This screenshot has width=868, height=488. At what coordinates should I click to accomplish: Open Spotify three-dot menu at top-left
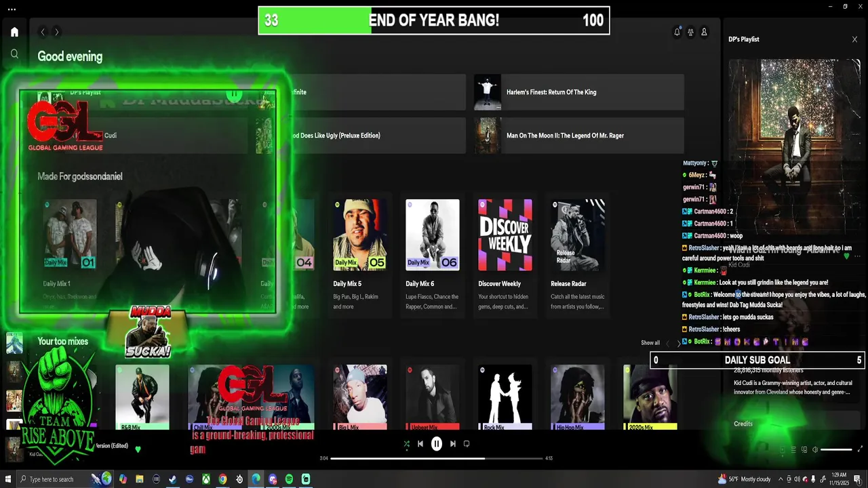pyautogui.click(x=12, y=9)
